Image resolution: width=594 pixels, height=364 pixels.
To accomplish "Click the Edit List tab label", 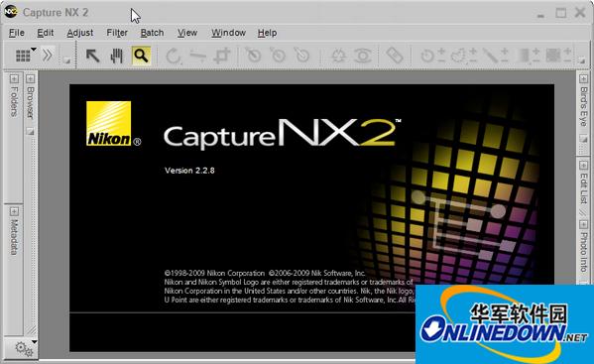I will (x=584, y=188).
